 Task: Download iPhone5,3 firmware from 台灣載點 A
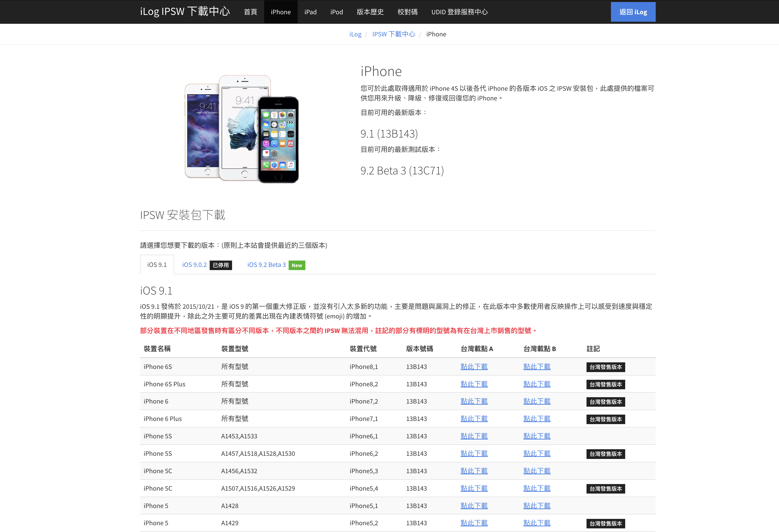474,471
